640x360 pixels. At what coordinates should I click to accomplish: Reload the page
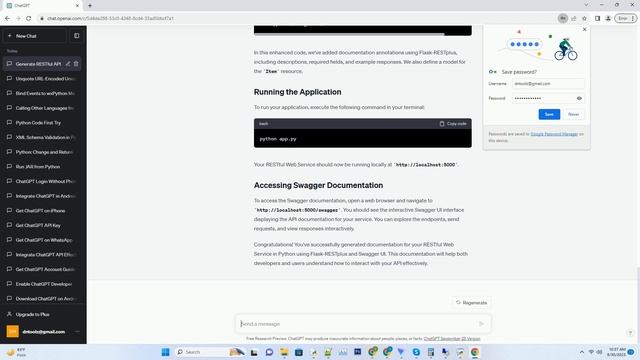(x=29, y=18)
